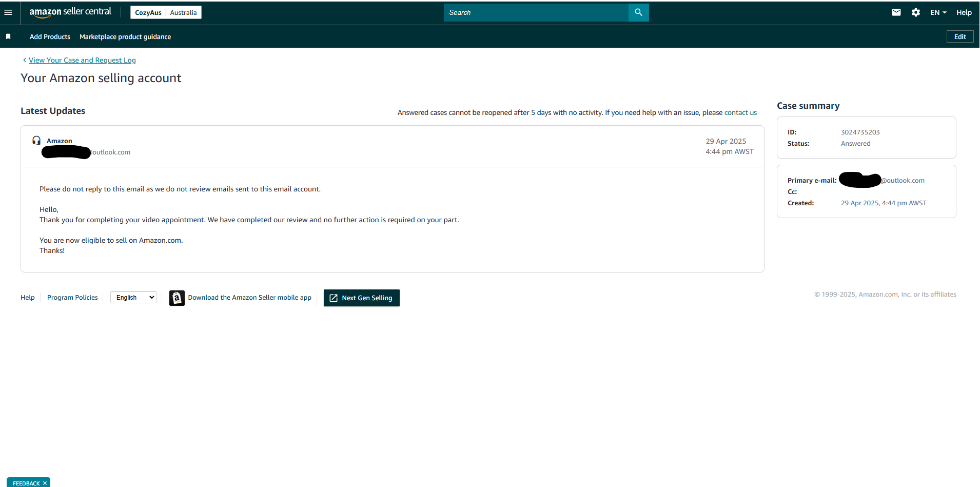Click the 29 Apr 2025 message date
This screenshot has width=980, height=487.
click(726, 141)
